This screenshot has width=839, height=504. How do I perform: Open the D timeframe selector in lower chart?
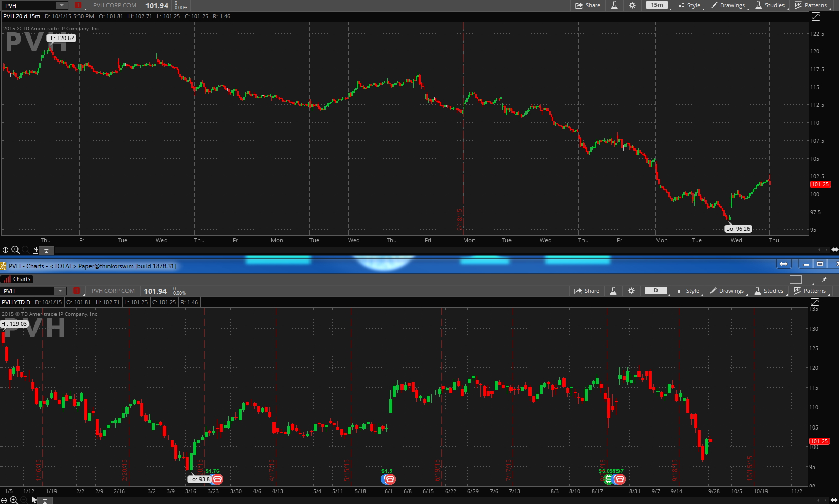(656, 291)
